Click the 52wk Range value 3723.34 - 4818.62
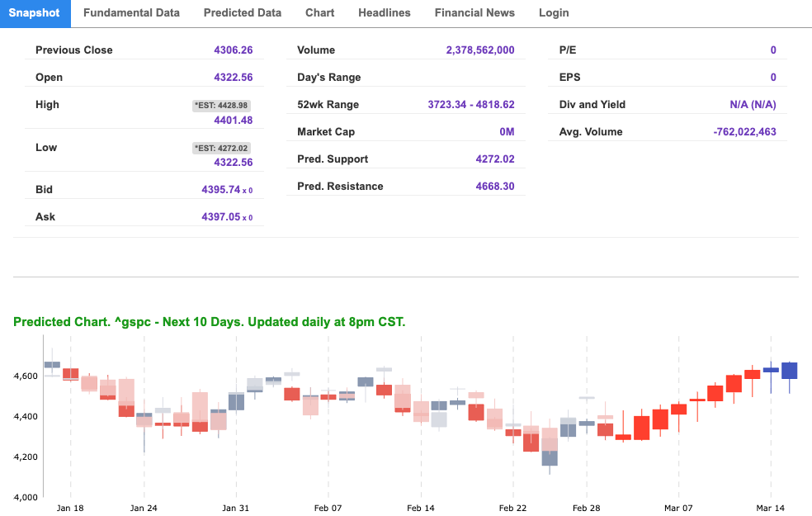This screenshot has height=516, width=812. click(x=471, y=105)
